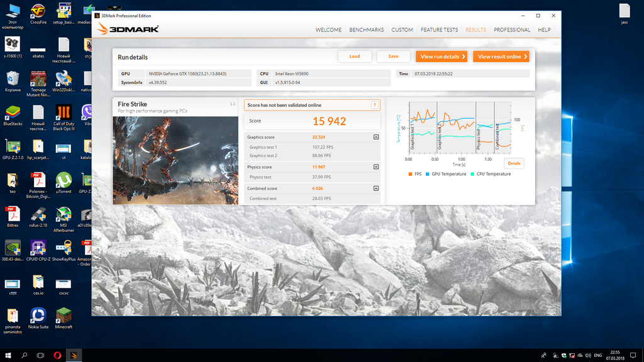The height and width of the screenshot is (362, 644).
Task: Toggle the GPU Temperature legend swatch
Action: [428, 174]
